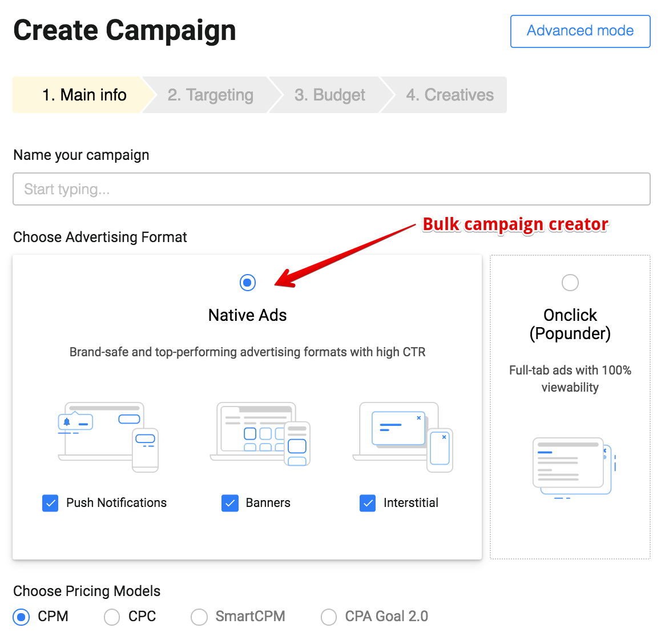Choose the CPC pricing model
The image size is (661, 644).
[x=112, y=617]
